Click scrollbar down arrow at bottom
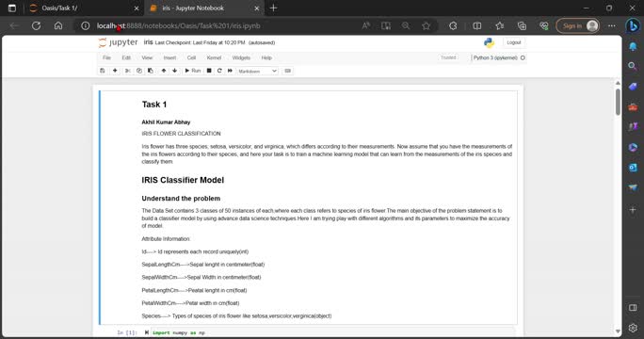 coord(618,331)
